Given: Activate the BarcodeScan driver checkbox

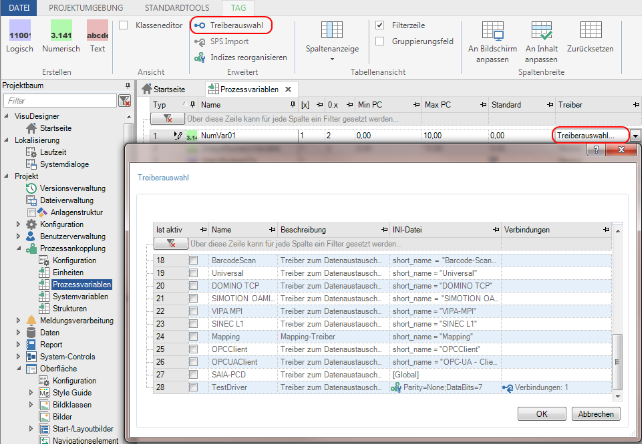Looking at the screenshot, I should click(193, 260).
